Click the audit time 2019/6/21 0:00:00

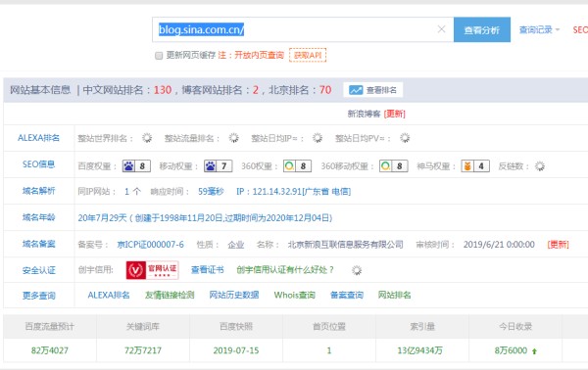pyautogui.click(x=499, y=245)
